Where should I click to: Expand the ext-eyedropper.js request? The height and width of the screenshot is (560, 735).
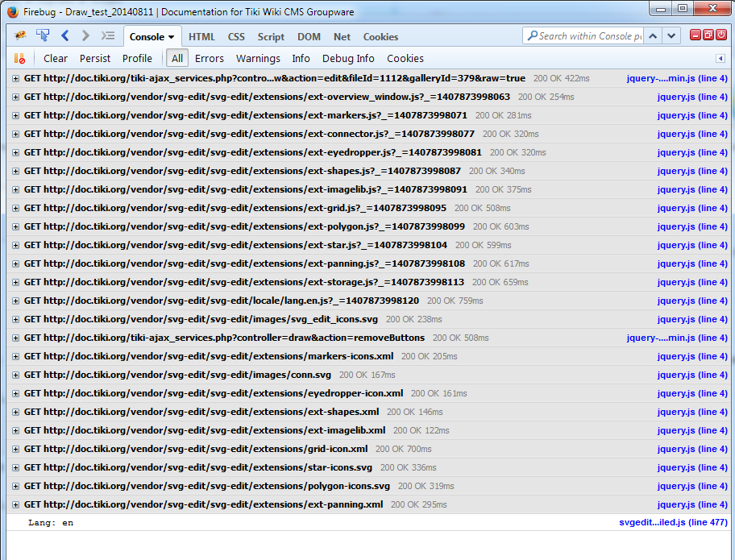(15, 152)
